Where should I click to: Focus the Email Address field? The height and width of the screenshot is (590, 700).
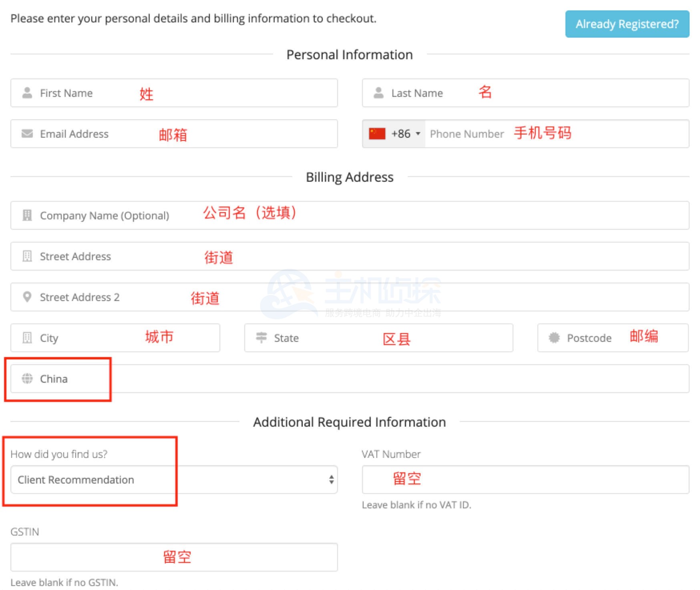[x=174, y=134]
